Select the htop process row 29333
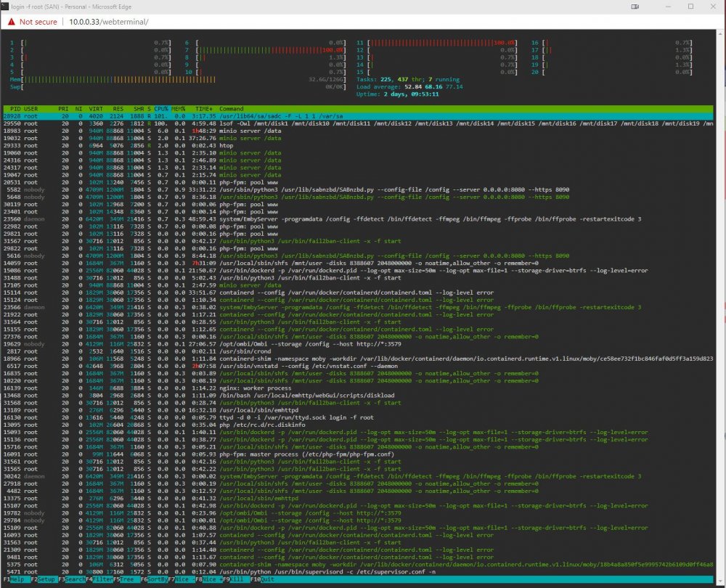The image size is (726, 588). 358,145
